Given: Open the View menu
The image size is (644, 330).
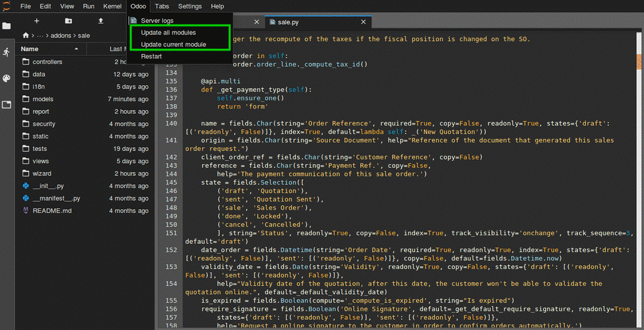Looking at the screenshot, I should 67,6.
